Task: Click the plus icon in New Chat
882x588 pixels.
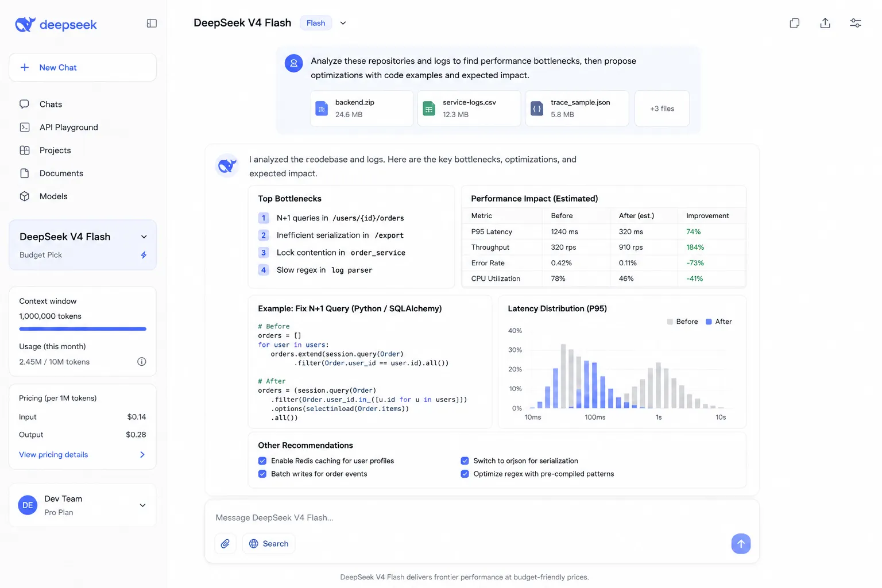Action: tap(25, 67)
